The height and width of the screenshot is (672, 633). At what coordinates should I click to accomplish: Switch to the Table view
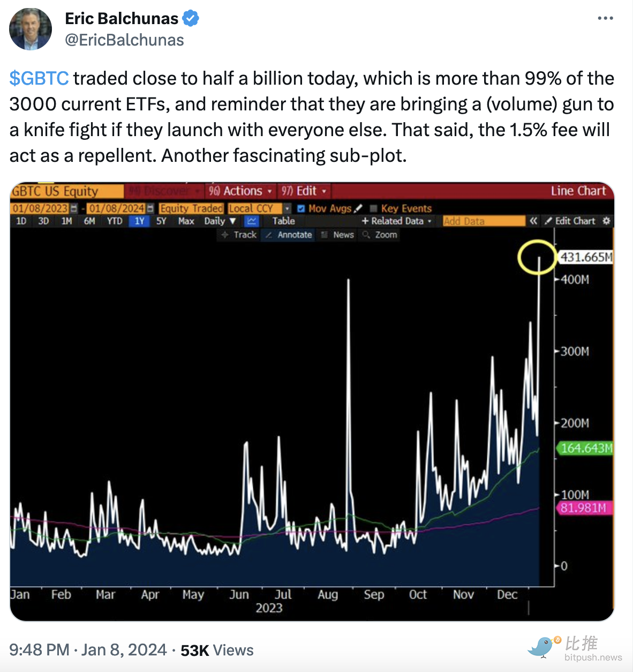coord(283,221)
